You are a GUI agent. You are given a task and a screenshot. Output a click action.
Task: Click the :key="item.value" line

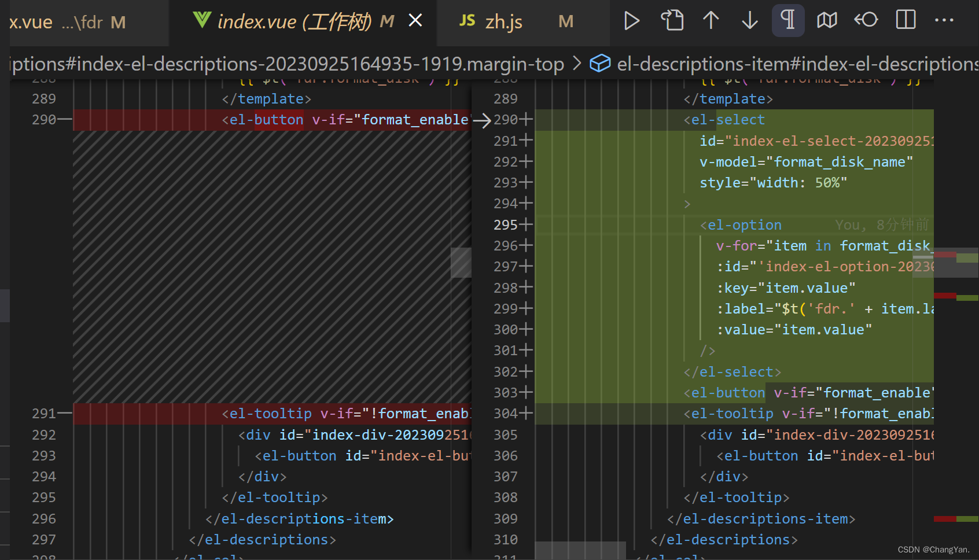tap(786, 288)
